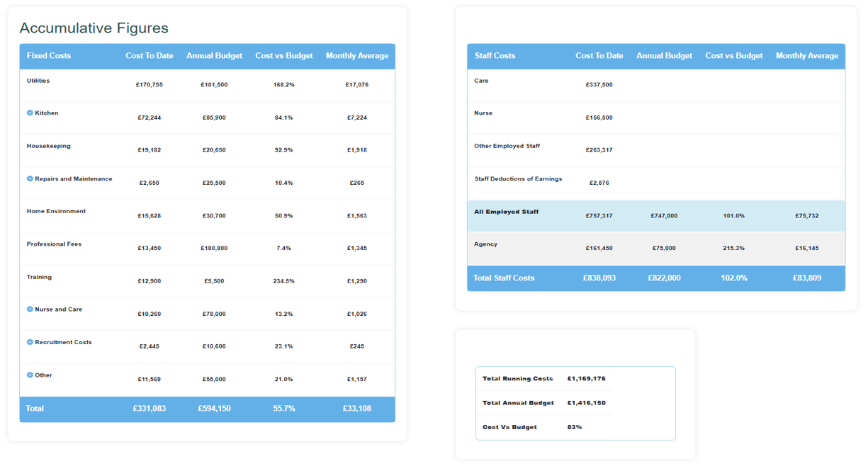Click the Training row label
The height and width of the screenshot is (466, 868).
pos(39,277)
